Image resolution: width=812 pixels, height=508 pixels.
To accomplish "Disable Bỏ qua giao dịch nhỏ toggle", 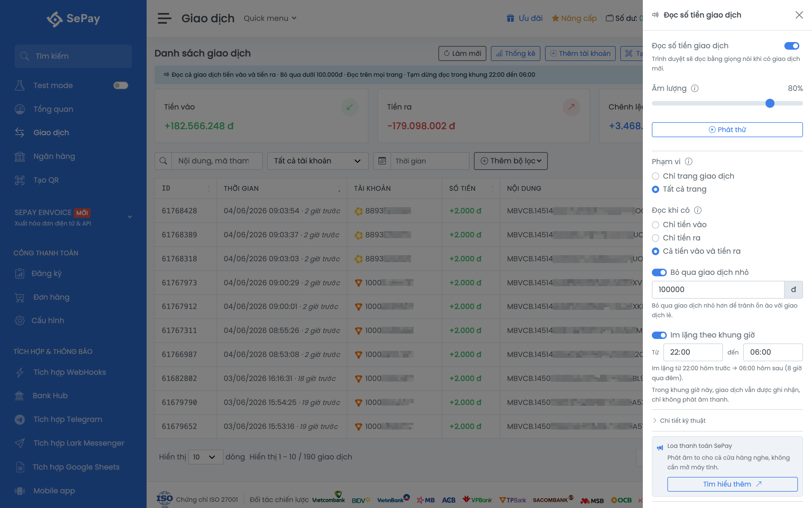I will (659, 272).
